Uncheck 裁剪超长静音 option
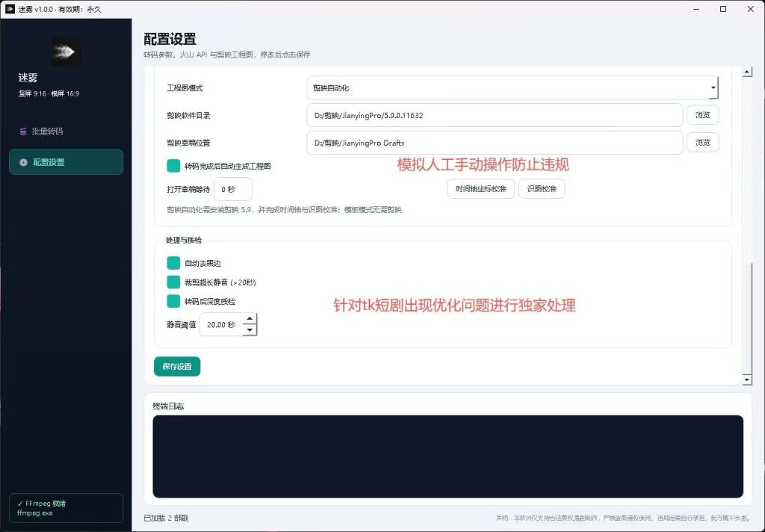The image size is (765, 532). (173, 282)
